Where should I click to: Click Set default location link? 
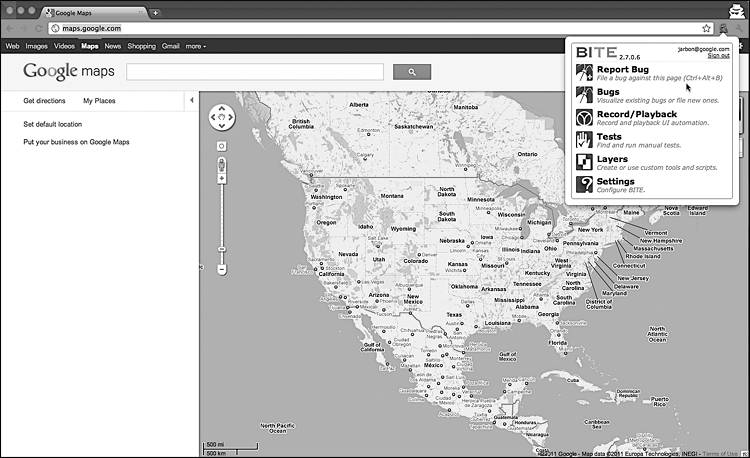click(53, 124)
